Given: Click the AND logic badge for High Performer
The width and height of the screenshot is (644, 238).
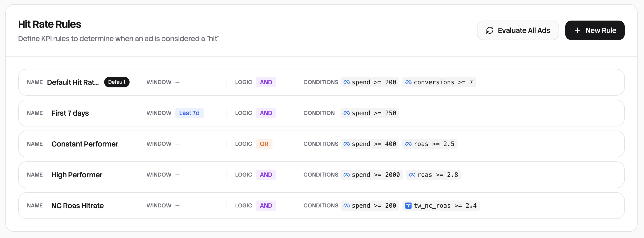Looking at the screenshot, I should 266,175.
